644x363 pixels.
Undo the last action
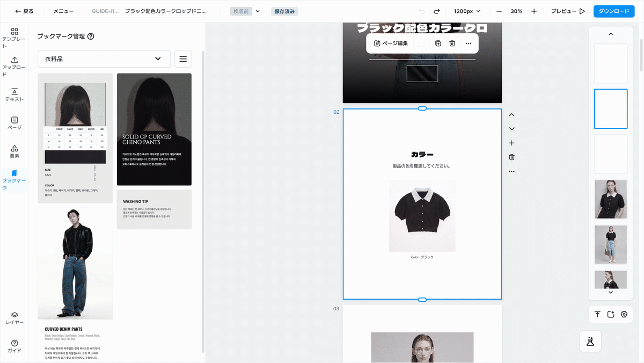(x=422, y=11)
